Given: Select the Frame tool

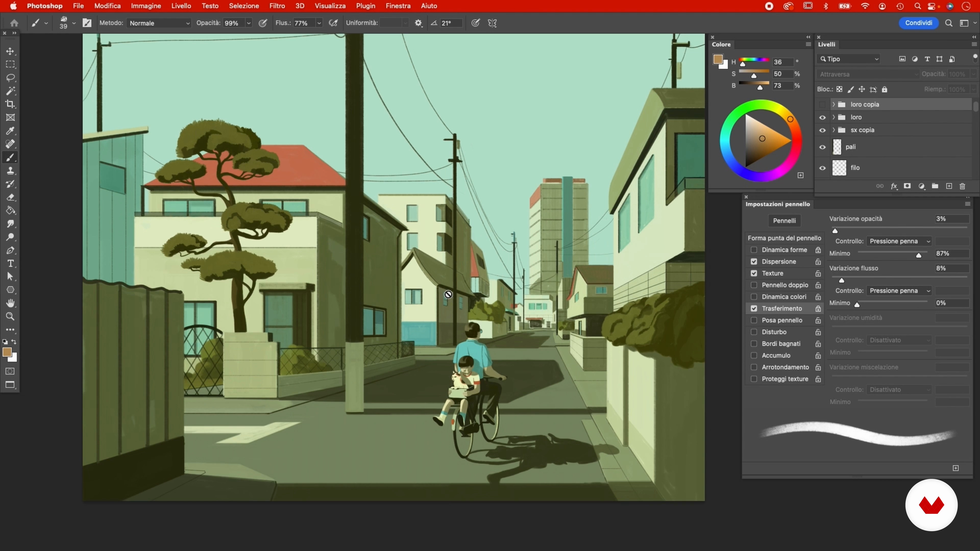Looking at the screenshot, I should [x=10, y=118].
